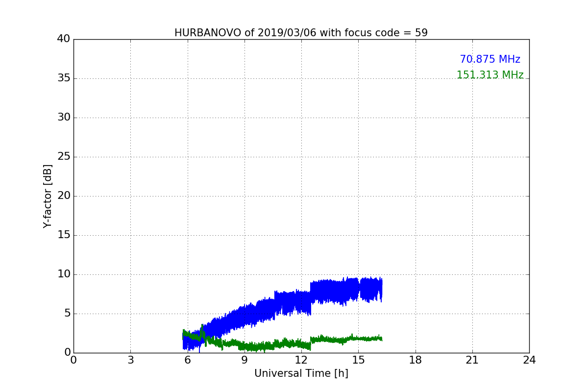Image resolution: width=588 pixels, height=392 pixels.
Task: Click y-axis tick label 30
Action: click(64, 118)
